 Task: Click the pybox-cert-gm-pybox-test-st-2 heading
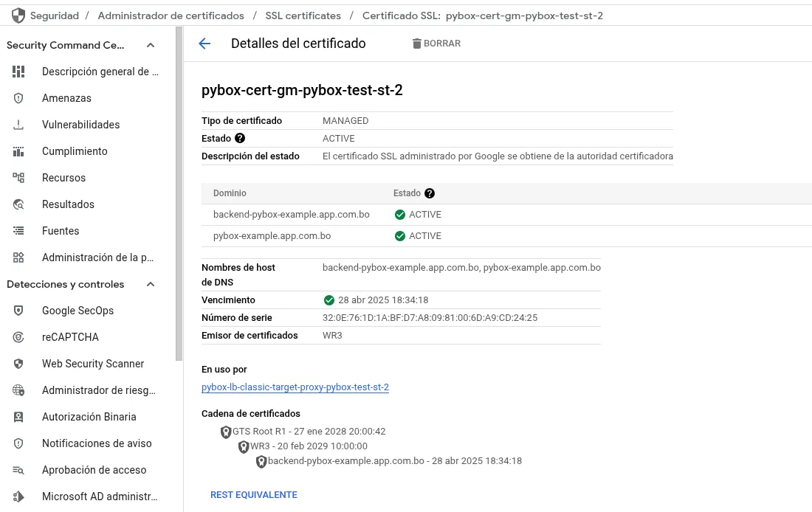point(302,90)
